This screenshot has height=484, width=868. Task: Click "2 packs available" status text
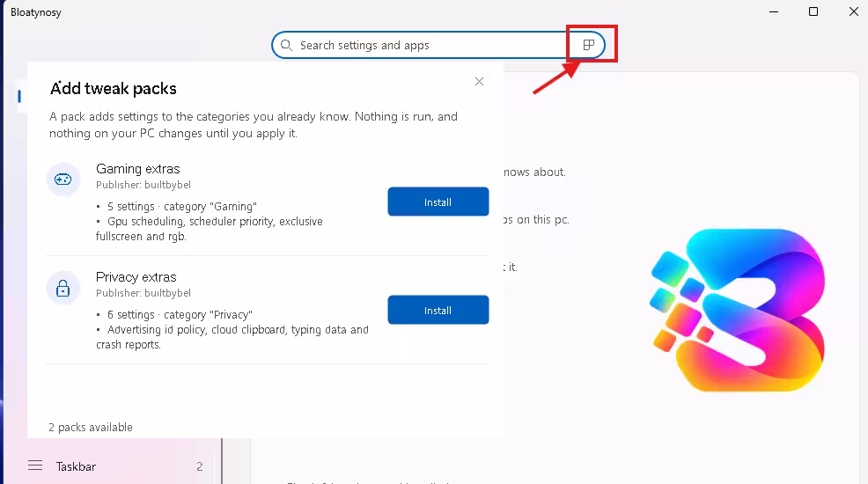click(x=91, y=427)
